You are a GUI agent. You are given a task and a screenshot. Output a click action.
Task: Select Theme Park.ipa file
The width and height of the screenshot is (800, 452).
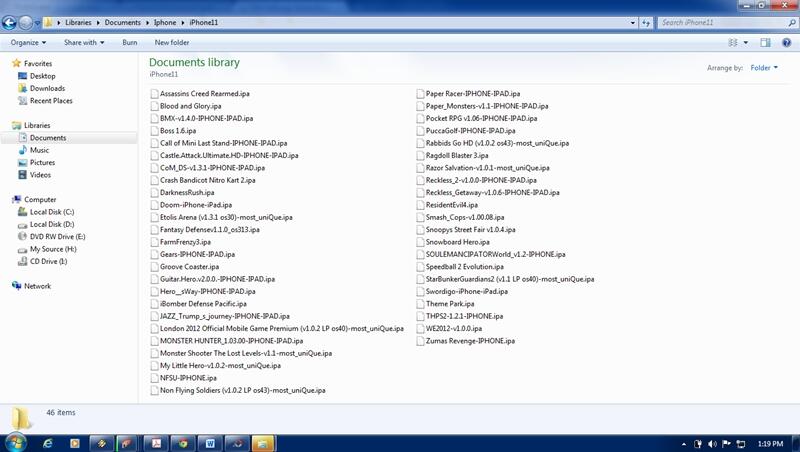click(x=445, y=304)
